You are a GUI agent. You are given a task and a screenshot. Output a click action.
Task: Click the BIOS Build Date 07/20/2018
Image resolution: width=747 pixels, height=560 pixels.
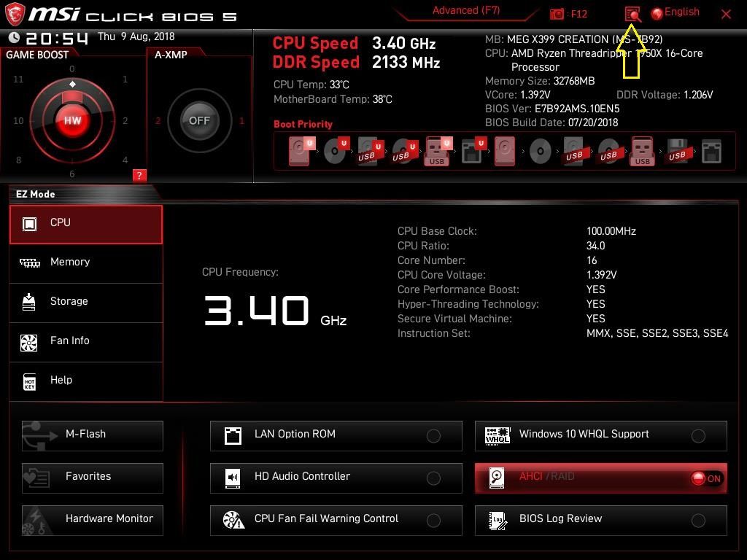(x=551, y=122)
